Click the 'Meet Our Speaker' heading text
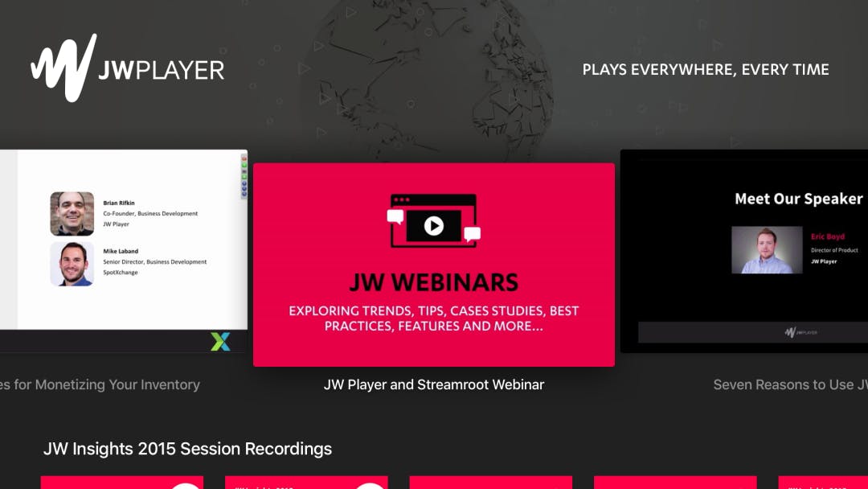 tap(799, 199)
